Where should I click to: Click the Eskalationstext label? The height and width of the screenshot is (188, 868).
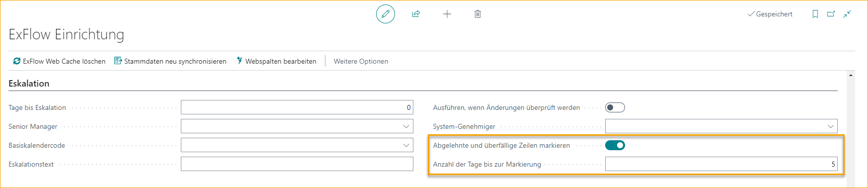point(31,164)
